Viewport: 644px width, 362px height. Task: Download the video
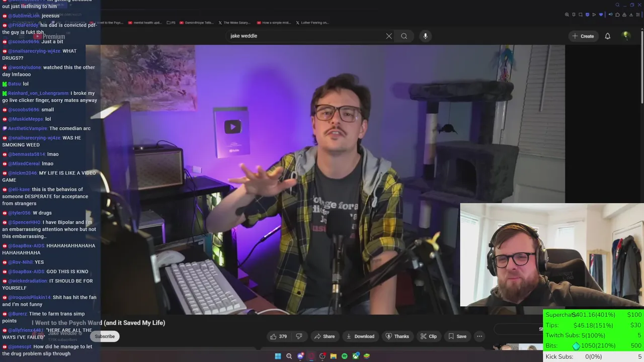point(360,336)
